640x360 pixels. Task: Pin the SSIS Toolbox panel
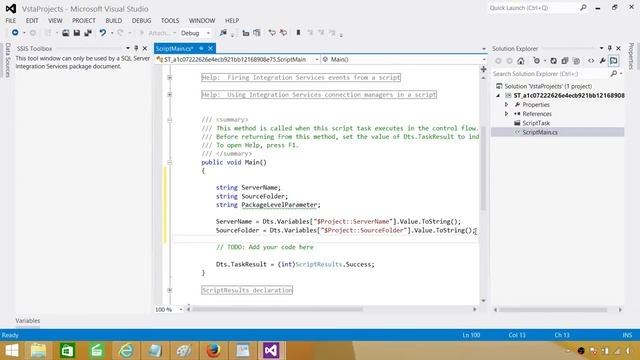coord(136,48)
